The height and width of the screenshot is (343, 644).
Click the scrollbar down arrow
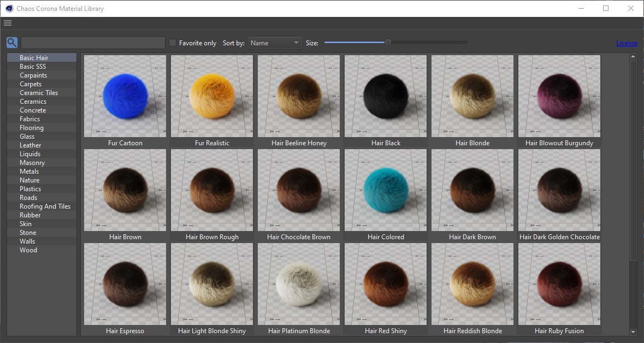pos(633,332)
